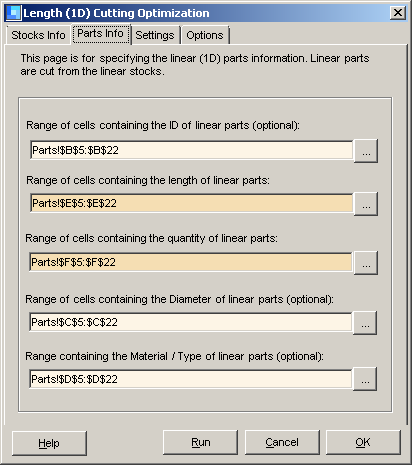
Task: Open the Settings tab
Action: (x=155, y=35)
